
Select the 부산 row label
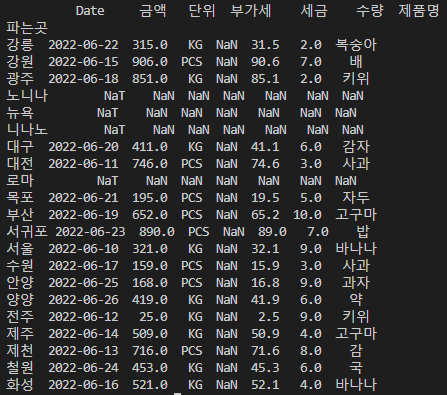[20, 215]
